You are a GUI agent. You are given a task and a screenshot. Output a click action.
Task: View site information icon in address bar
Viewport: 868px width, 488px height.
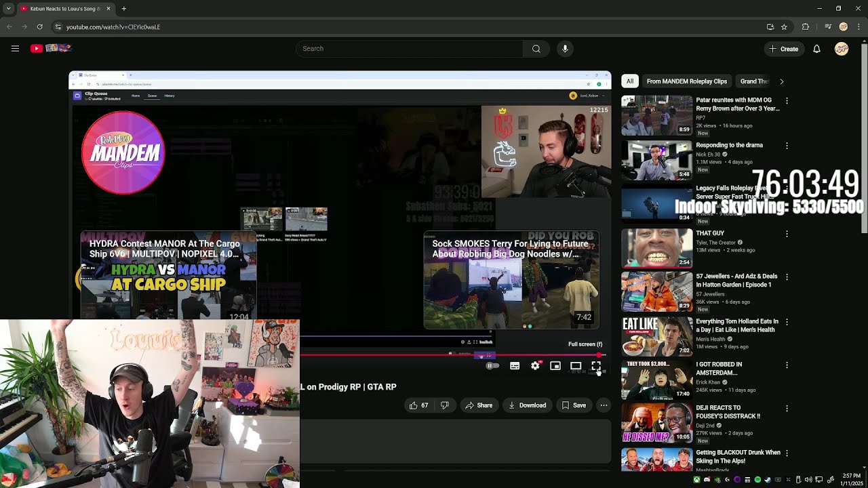58,27
